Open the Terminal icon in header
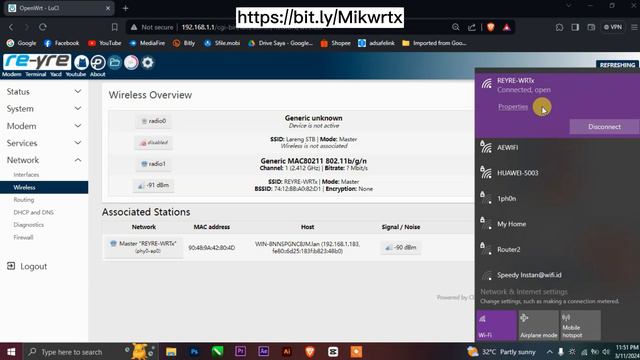 98,62
